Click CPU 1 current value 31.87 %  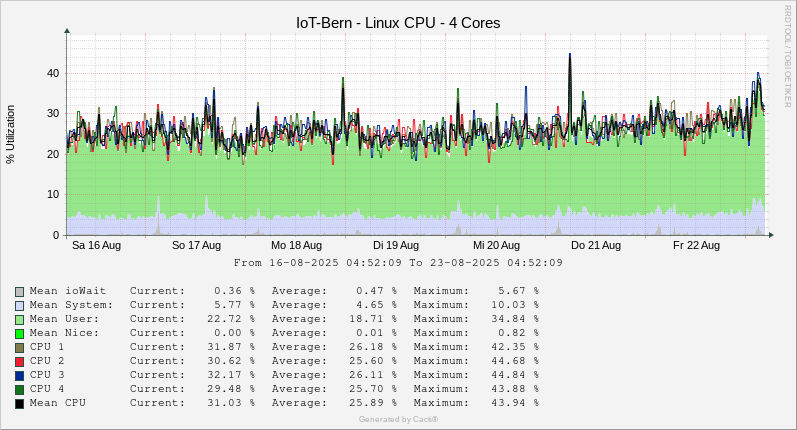click(231, 347)
